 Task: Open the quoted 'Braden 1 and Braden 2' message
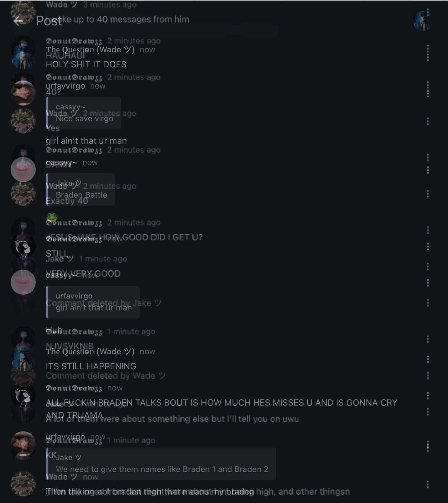point(161,464)
